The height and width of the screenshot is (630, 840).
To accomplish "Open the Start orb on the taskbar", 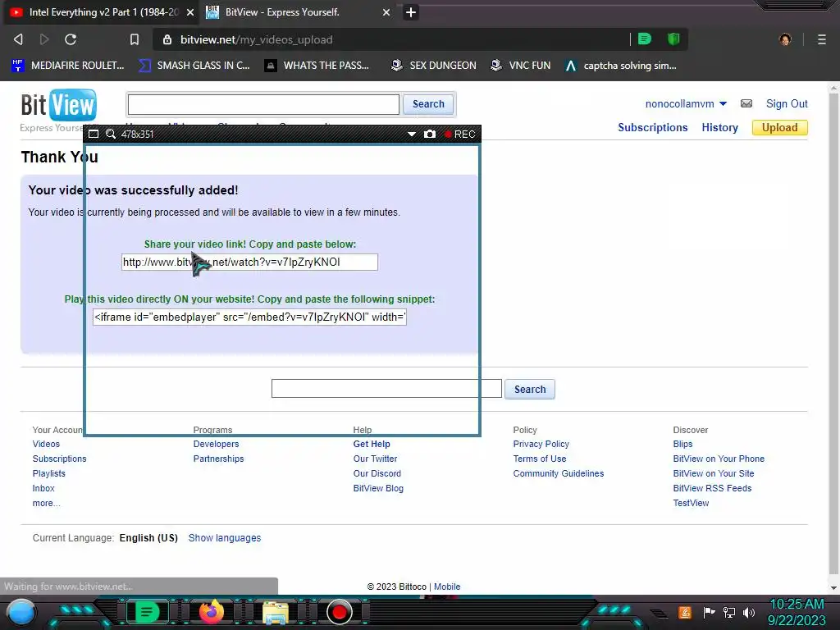I will coord(21,613).
